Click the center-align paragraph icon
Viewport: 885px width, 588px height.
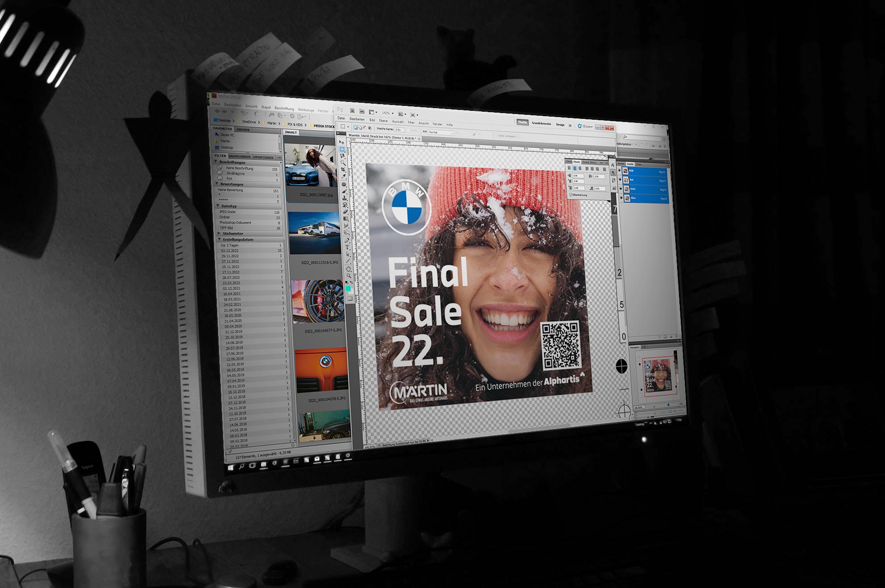(575, 168)
